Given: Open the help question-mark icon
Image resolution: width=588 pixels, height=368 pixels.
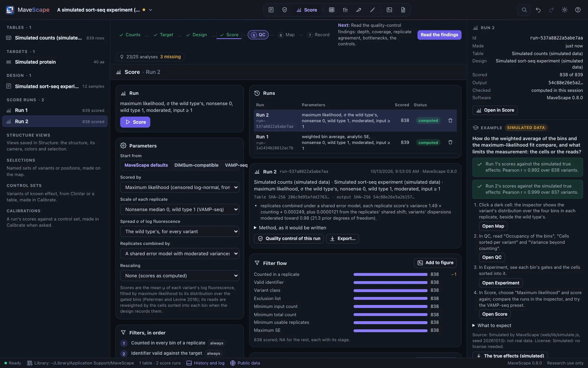Looking at the screenshot, I should 578,10.
